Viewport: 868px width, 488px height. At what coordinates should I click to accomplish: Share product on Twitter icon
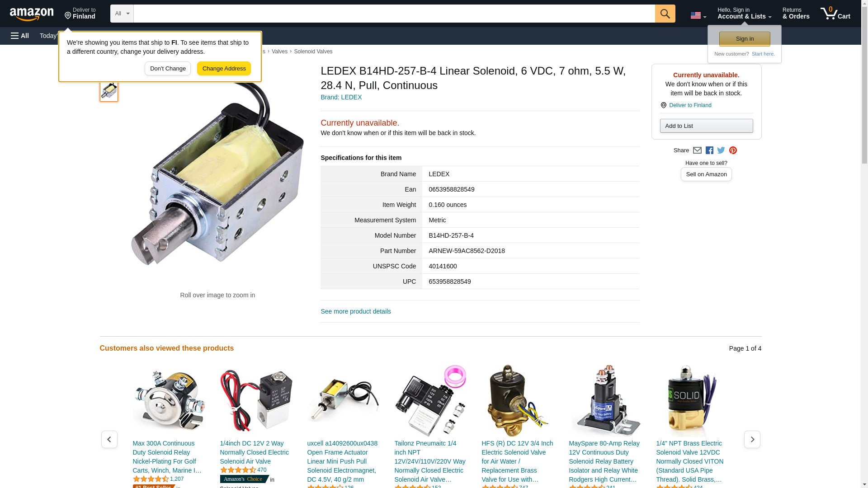pos(721,150)
